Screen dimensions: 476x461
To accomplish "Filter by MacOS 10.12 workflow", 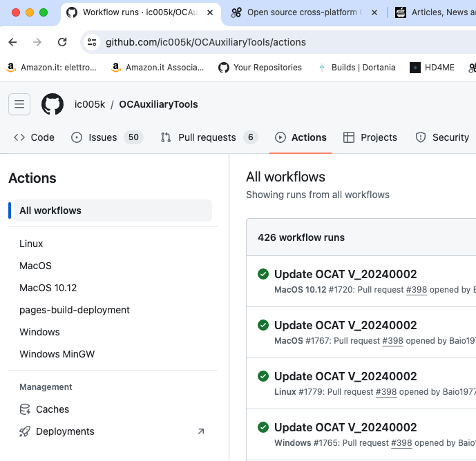I will [48, 288].
